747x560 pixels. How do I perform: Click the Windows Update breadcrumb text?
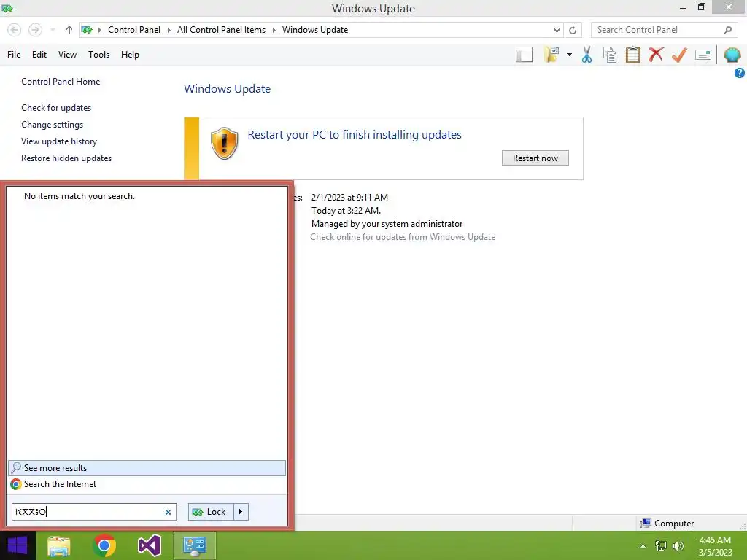coord(315,30)
